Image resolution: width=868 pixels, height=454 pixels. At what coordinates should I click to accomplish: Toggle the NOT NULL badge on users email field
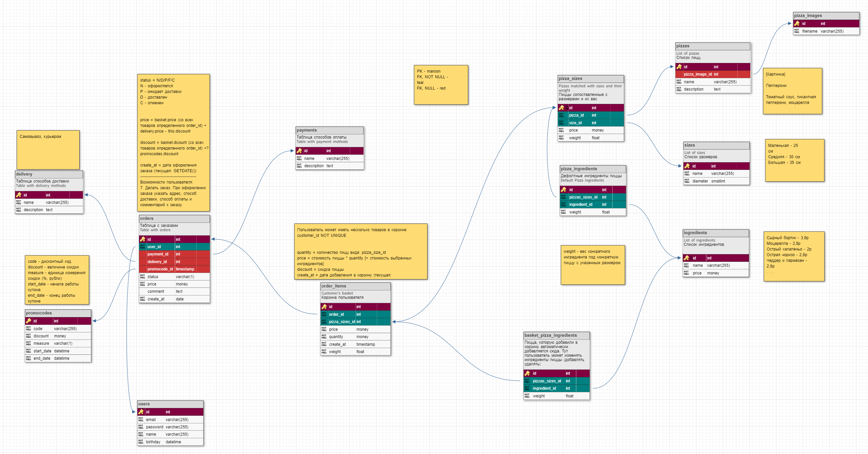click(x=140, y=419)
